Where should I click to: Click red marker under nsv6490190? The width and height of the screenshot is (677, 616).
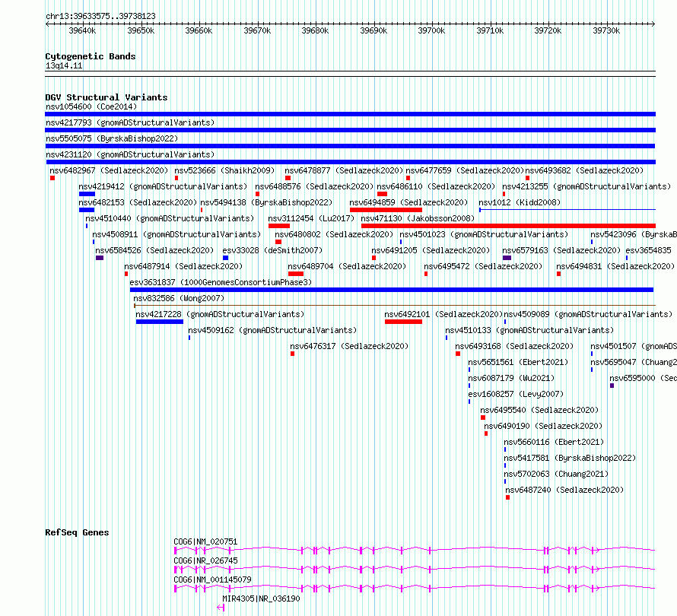coord(486,433)
